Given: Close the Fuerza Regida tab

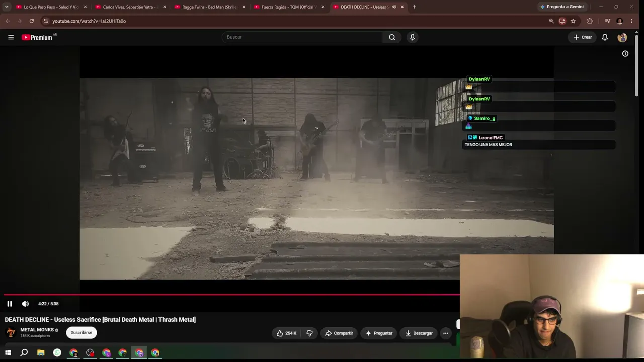Looking at the screenshot, I should (323, 7).
